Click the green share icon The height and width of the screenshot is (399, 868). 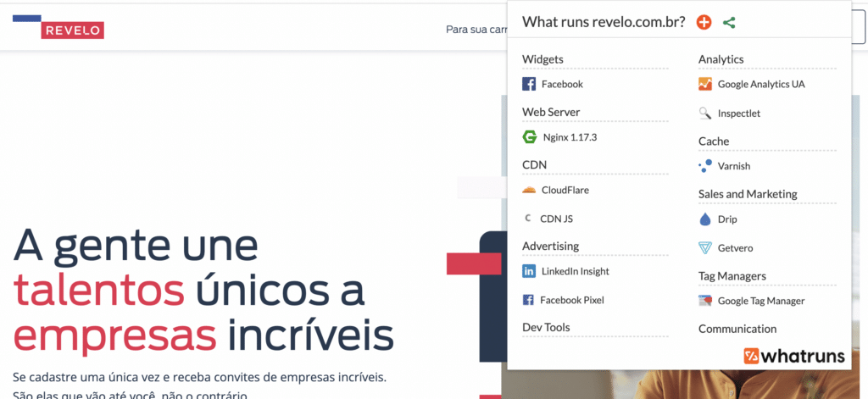pyautogui.click(x=729, y=23)
